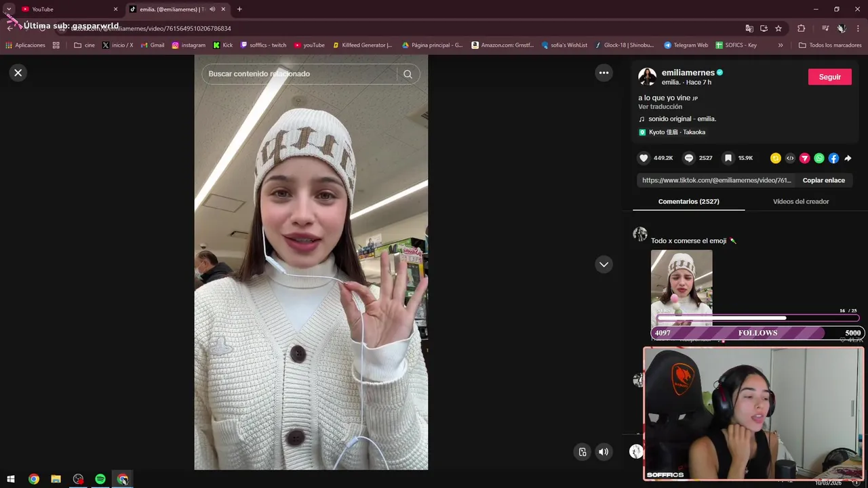Expand the hidden bookmarks chevron
Screen dimensions: 868x488
pyautogui.click(x=781, y=45)
